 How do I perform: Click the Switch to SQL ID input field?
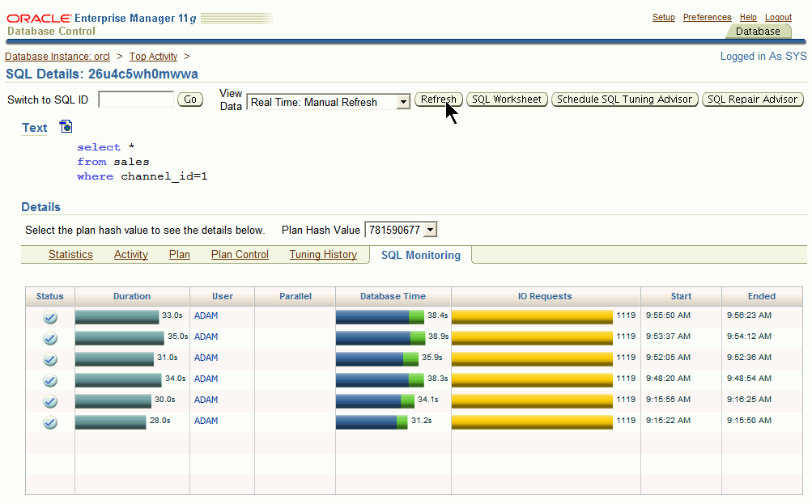click(x=136, y=100)
